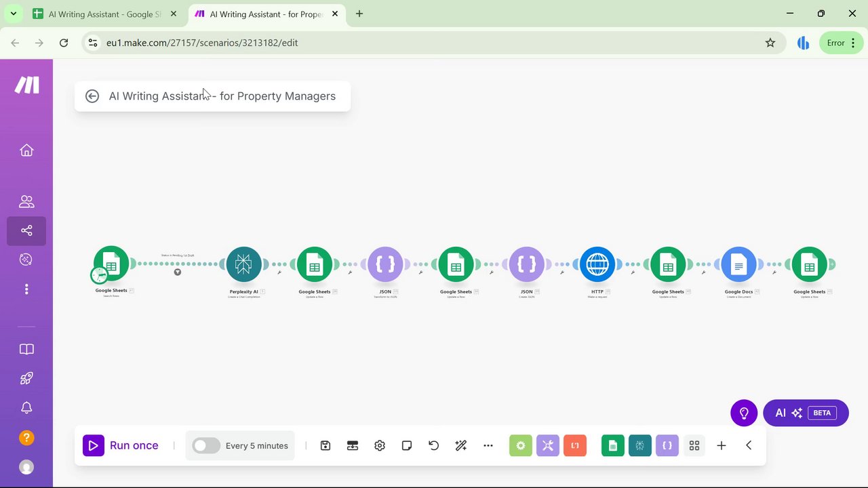Click the address bar URL
The width and height of the screenshot is (868, 488).
point(202,43)
